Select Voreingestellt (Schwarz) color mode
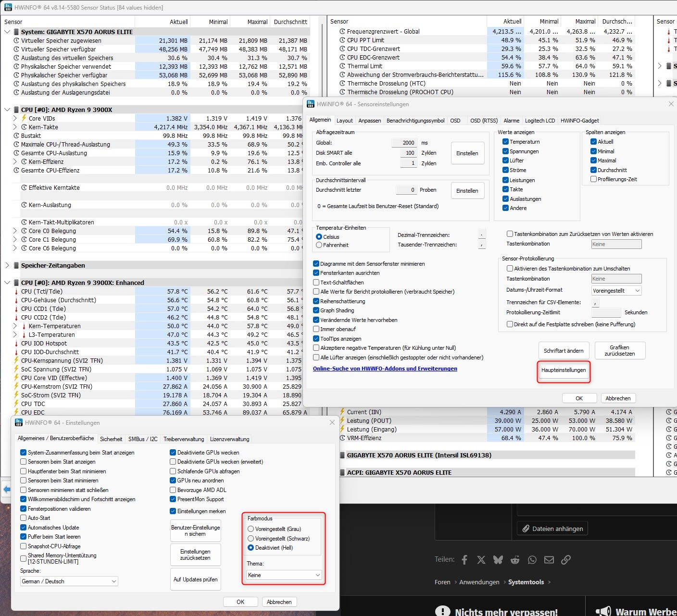Viewport: 677px width, 616px height. [251, 539]
